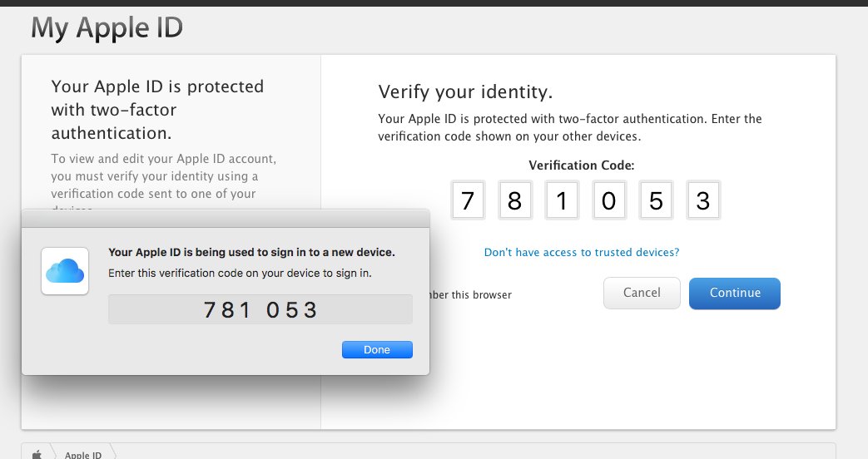Click the Cancel button
The width and height of the screenshot is (868, 459).
pyautogui.click(x=642, y=293)
